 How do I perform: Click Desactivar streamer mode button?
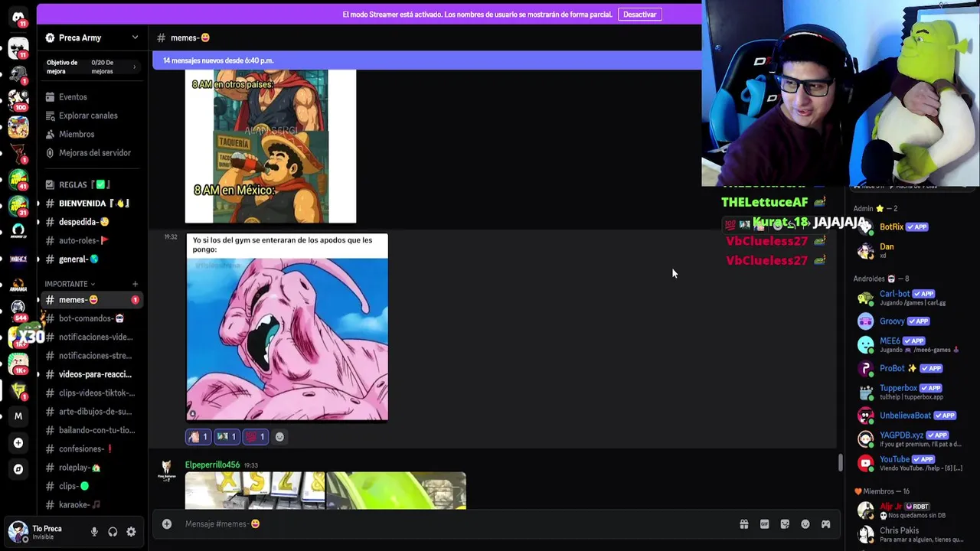point(639,15)
